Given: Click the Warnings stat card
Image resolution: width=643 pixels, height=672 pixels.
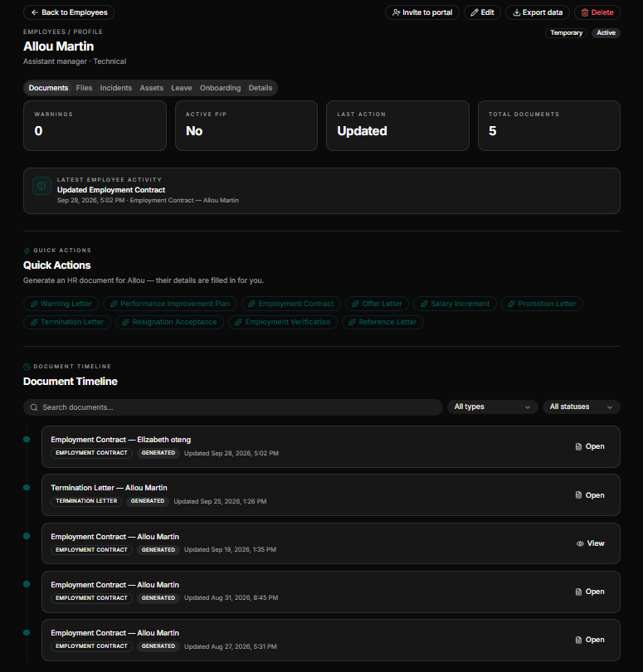Looking at the screenshot, I should pyautogui.click(x=95, y=125).
